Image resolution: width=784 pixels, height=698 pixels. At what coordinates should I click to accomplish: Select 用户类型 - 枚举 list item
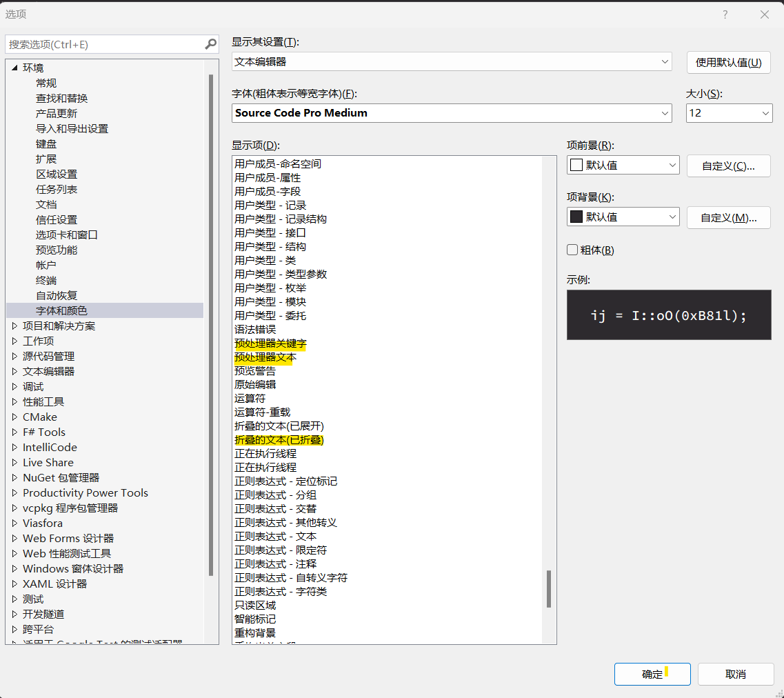point(270,288)
